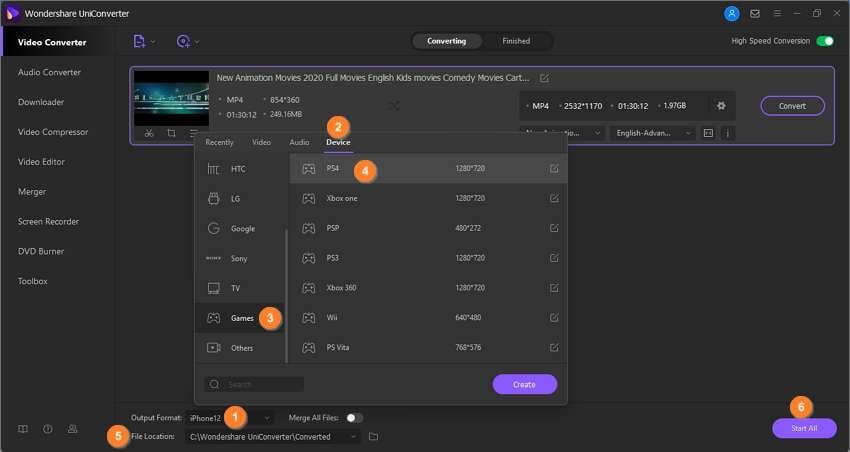
Task: Open the Output Format dropdown
Action: pyautogui.click(x=229, y=418)
